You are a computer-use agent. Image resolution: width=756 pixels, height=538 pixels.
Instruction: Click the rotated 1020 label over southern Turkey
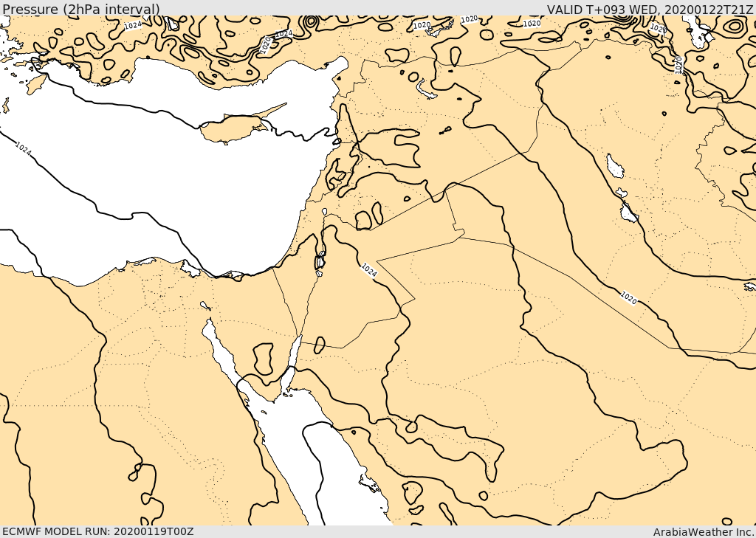point(265,45)
